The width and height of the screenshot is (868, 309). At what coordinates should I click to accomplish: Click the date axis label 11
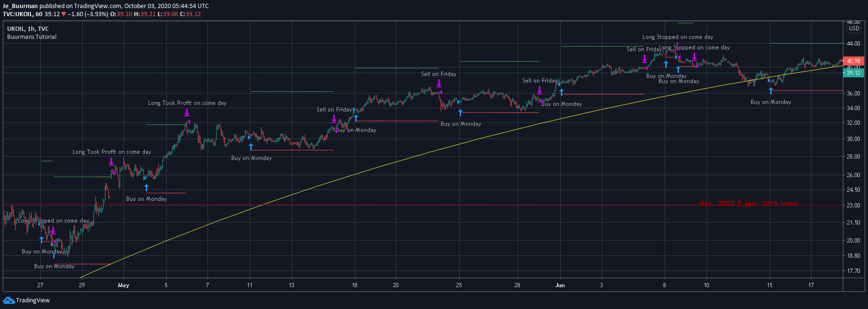(x=250, y=285)
